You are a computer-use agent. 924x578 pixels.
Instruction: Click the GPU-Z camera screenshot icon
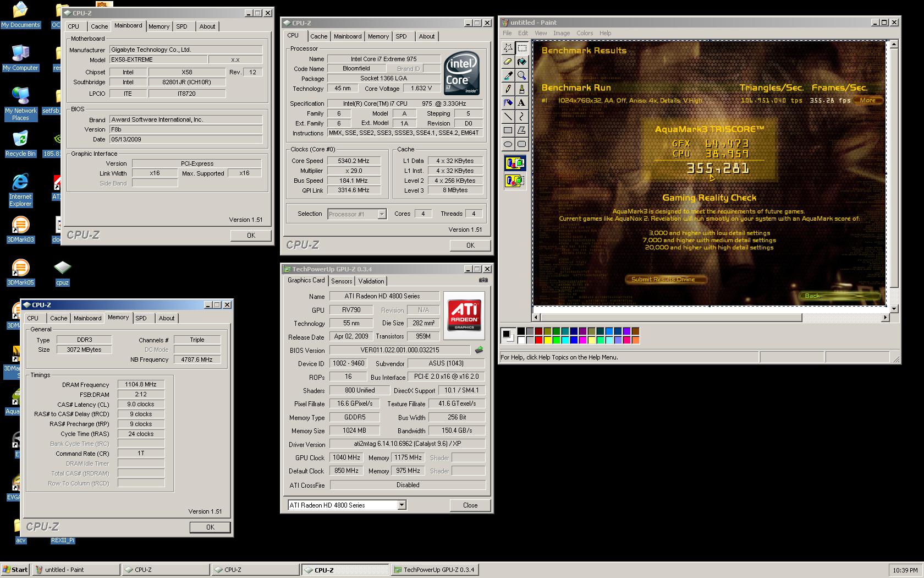(483, 280)
